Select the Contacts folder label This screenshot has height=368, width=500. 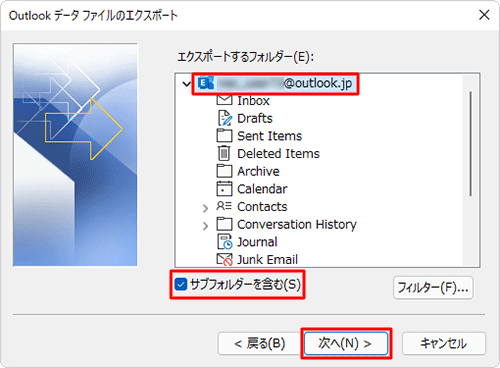pyautogui.click(x=262, y=207)
